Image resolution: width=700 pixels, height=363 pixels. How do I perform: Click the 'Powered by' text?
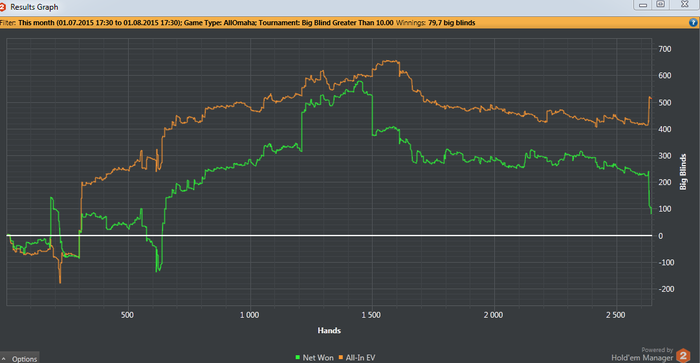pyautogui.click(x=657, y=350)
